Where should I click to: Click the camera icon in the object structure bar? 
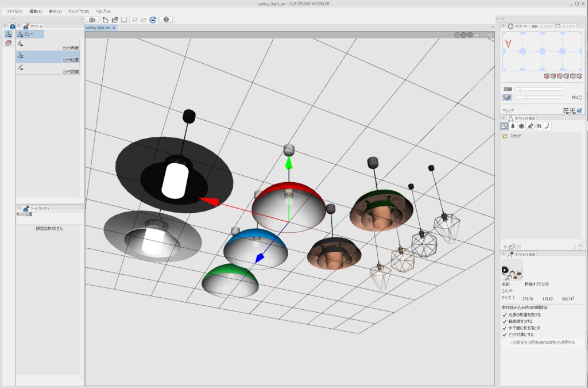pos(538,126)
